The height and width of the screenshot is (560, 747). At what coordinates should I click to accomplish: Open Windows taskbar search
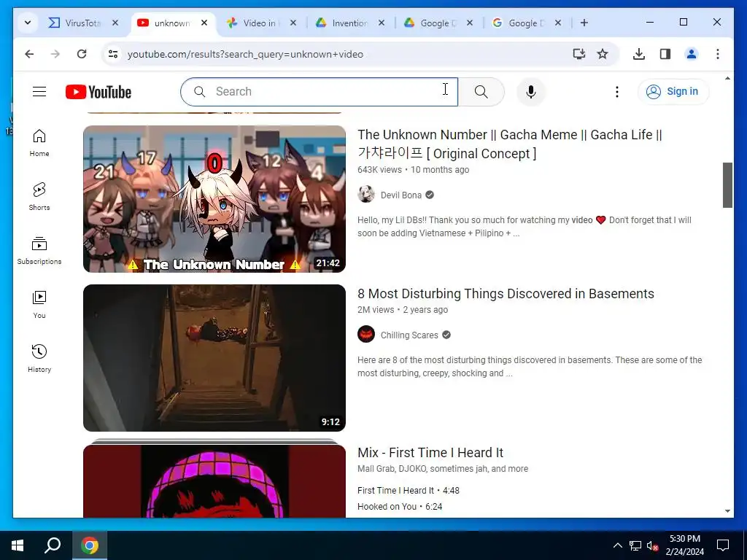click(x=53, y=545)
